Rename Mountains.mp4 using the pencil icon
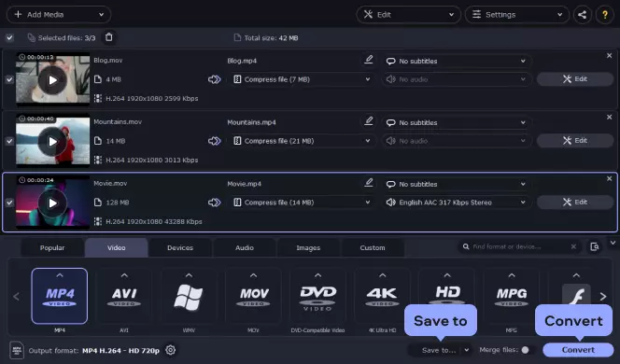This screenshot has height=364, width=620. [369, 121]
